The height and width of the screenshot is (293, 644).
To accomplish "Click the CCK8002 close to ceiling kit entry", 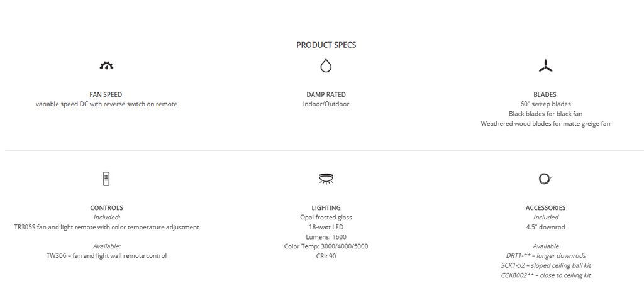I will (545, 275).
